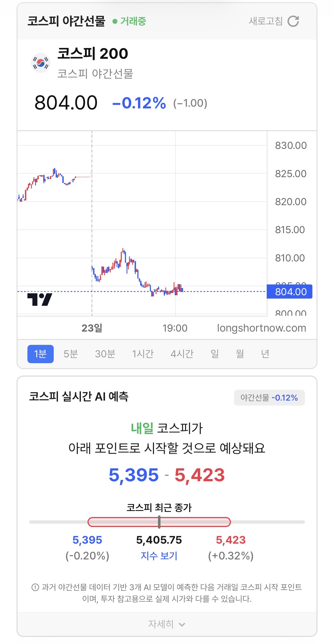This screenshot has height=644, width=334.
Task: Select the 4시간 timeframe
Action: point(182,354)
